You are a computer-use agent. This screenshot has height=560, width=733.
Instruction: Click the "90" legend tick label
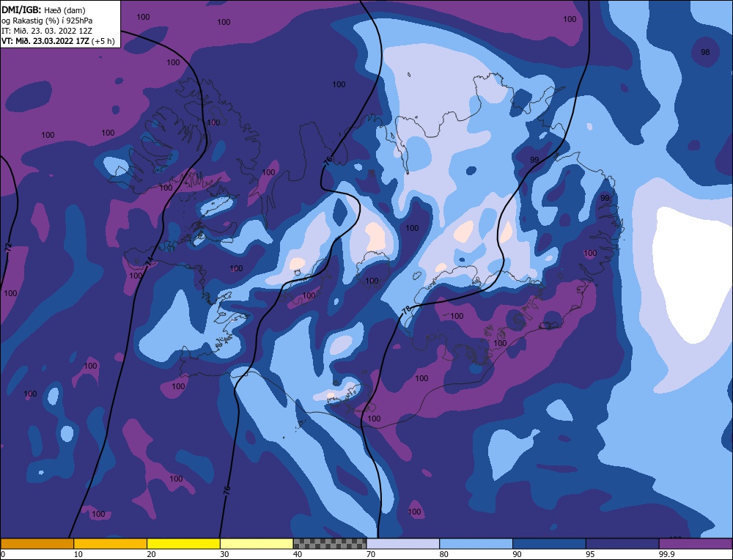[x=517, y=554]
